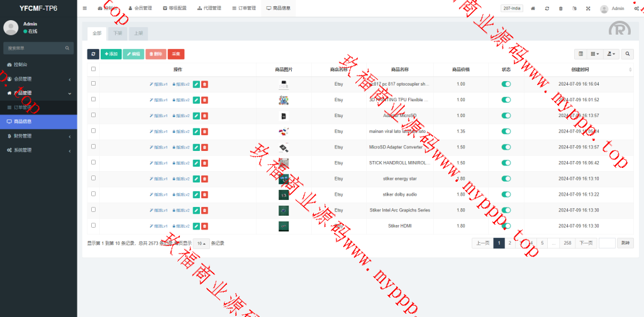Click the fullscreen icon in top bar
Image resolution: width=644 pixels, height=317 pixels.
coord(588,8)
